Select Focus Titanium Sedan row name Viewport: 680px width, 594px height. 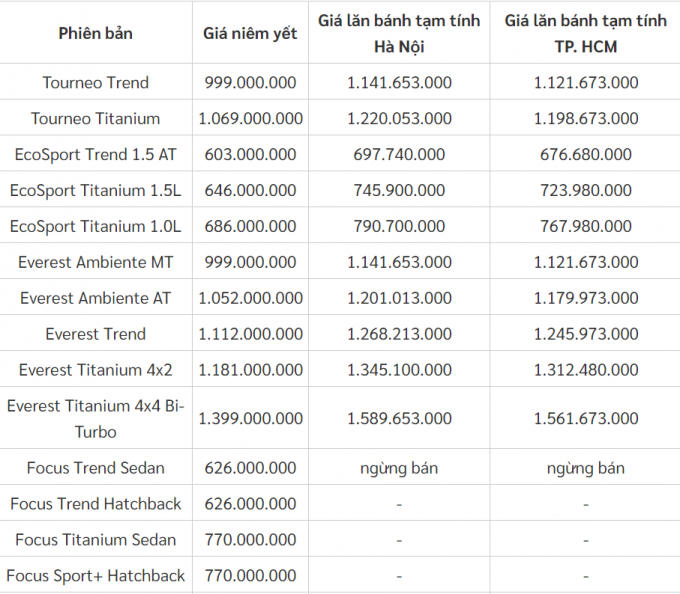pos(95,540)
